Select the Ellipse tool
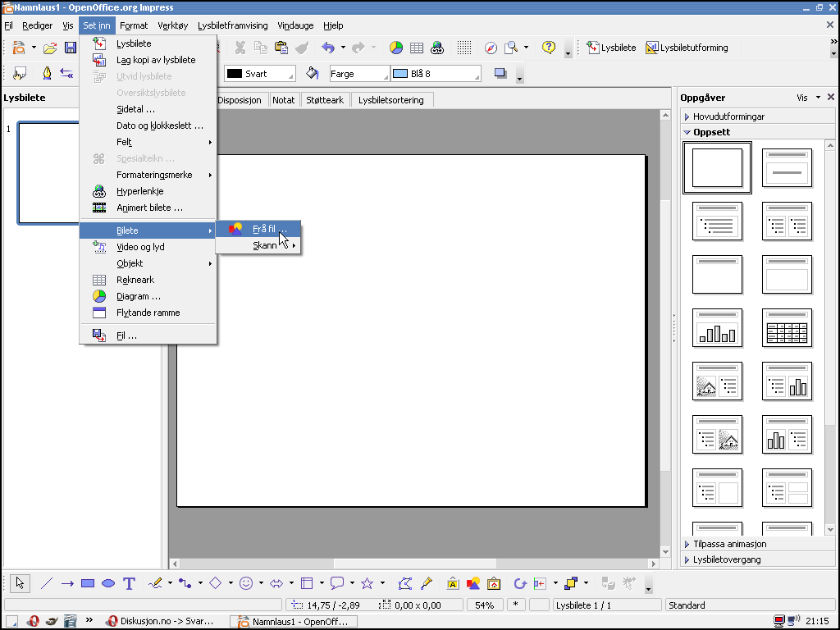This screenshot has height=630, width=840. [108, 583]
